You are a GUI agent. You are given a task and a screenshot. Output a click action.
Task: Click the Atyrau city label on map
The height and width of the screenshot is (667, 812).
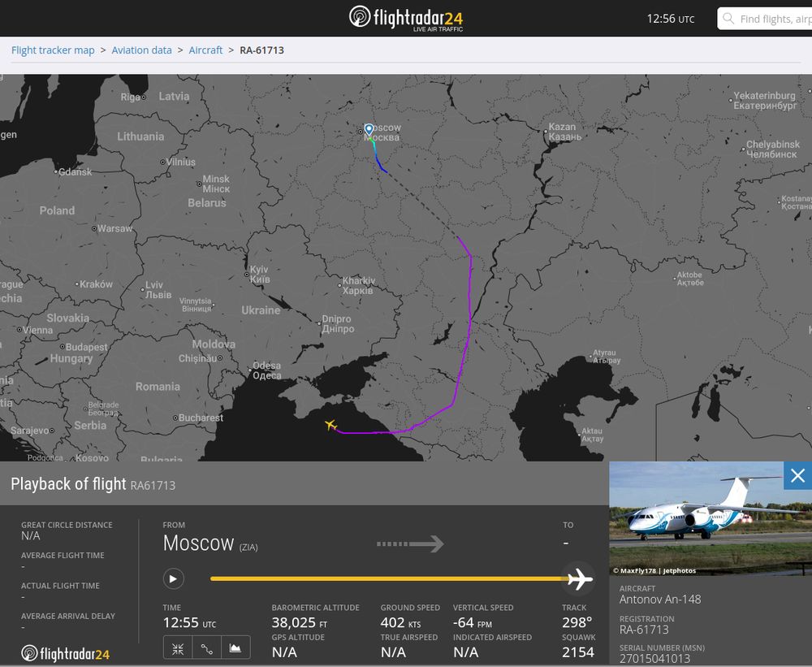coord(607,356)
